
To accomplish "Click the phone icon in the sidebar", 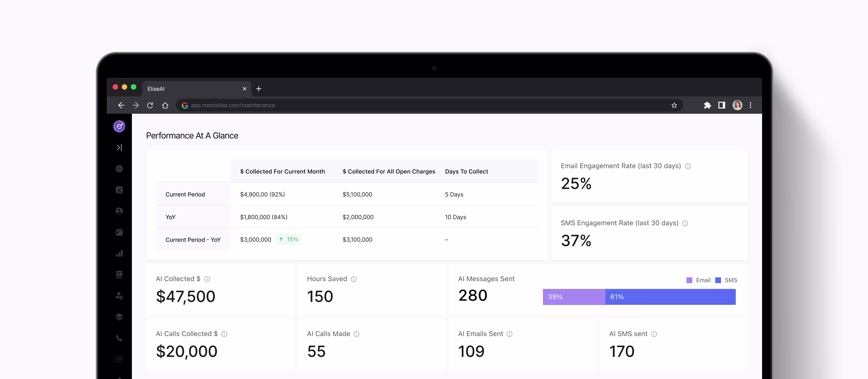I will pos(119,338).
